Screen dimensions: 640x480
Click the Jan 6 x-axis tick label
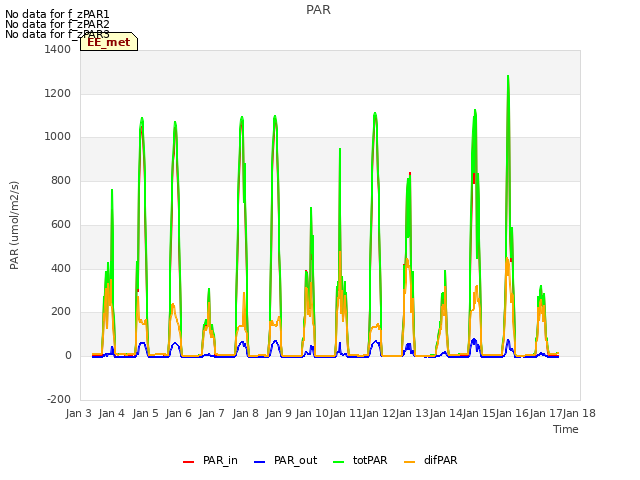[178, 413]
